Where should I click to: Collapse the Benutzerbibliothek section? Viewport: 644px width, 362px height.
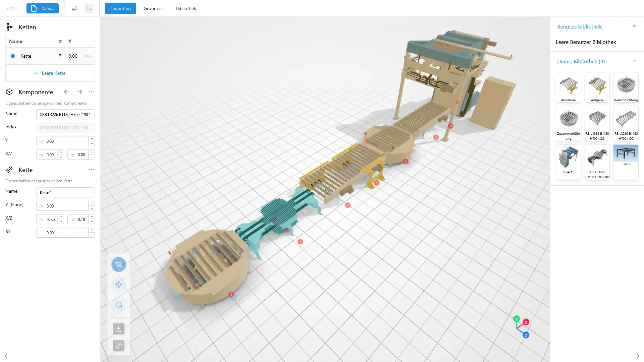point(634,26)
